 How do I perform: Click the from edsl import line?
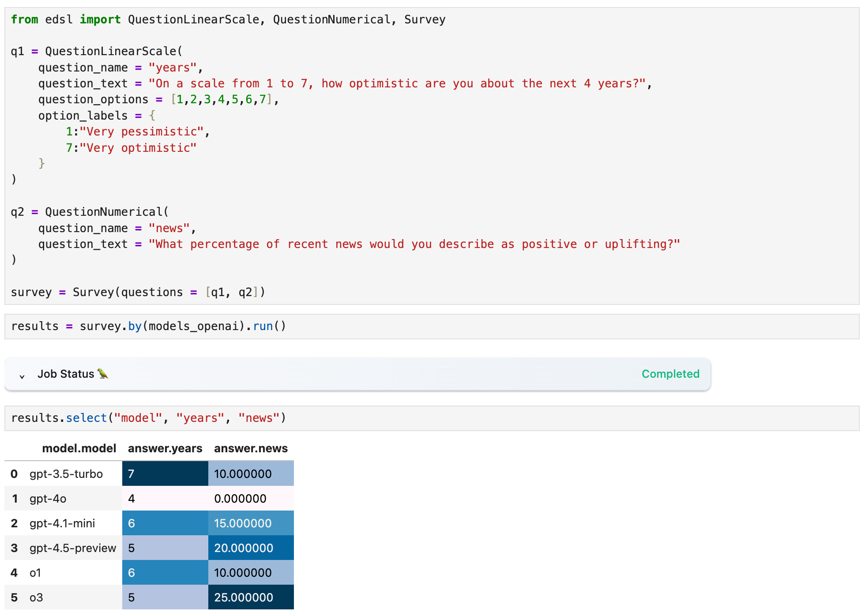[x=228, y=19]
